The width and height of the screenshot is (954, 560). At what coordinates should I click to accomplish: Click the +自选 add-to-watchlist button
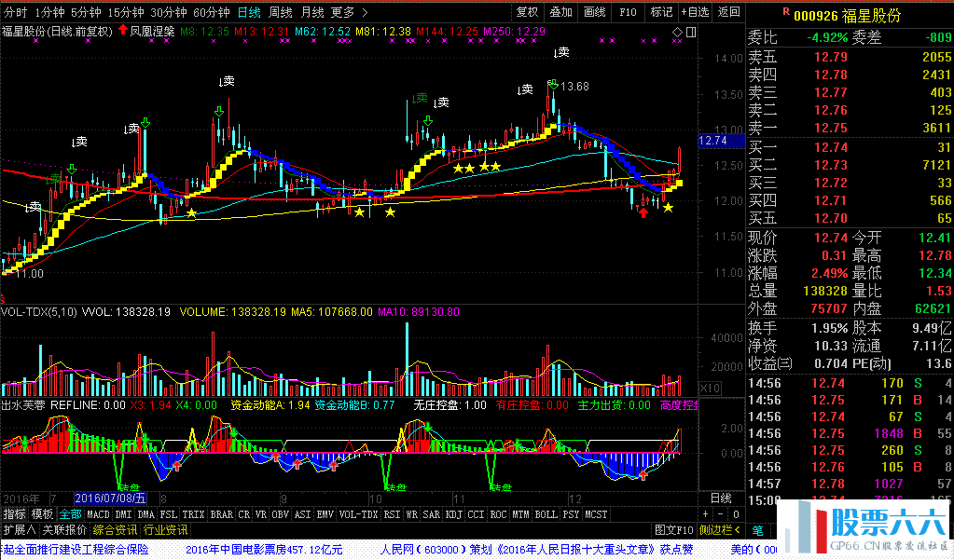(693, 12)
